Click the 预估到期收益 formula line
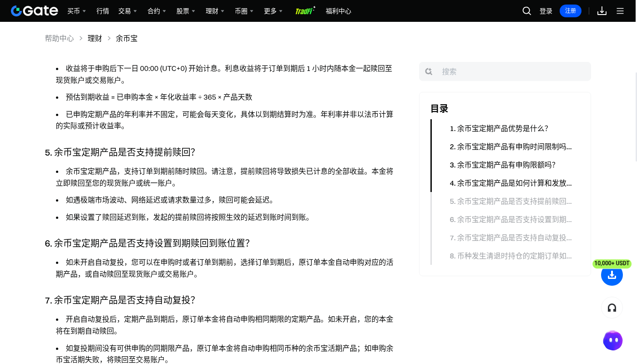This screenshot has width=637, height=364. click(x=159, y=97)
